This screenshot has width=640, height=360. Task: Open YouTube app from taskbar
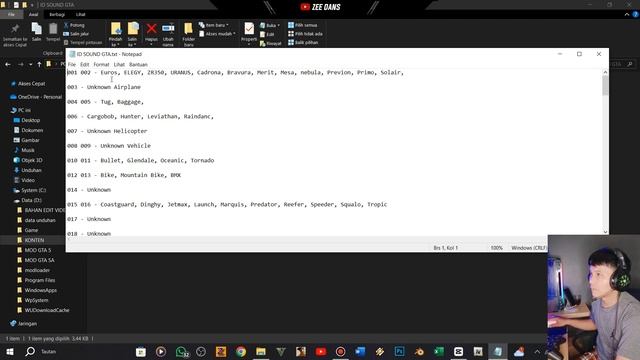pyautogui.click(x=321, y=351)
